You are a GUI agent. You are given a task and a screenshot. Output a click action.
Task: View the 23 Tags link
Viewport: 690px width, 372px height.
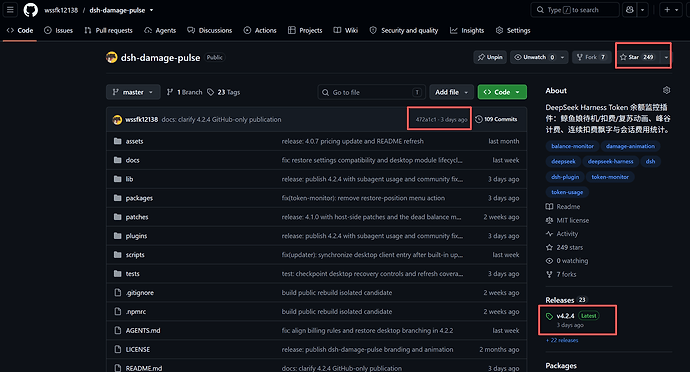[x=224, y=92]
